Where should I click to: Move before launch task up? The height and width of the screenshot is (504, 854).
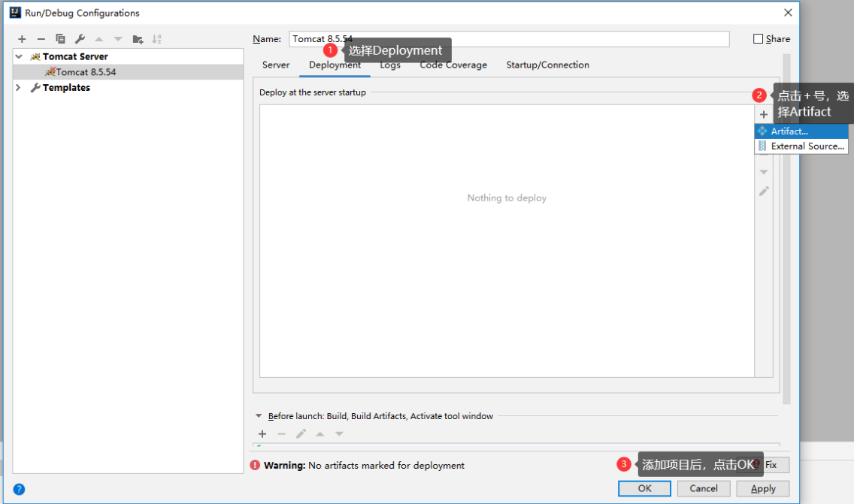pyautogui.click(x=320, y=434)
